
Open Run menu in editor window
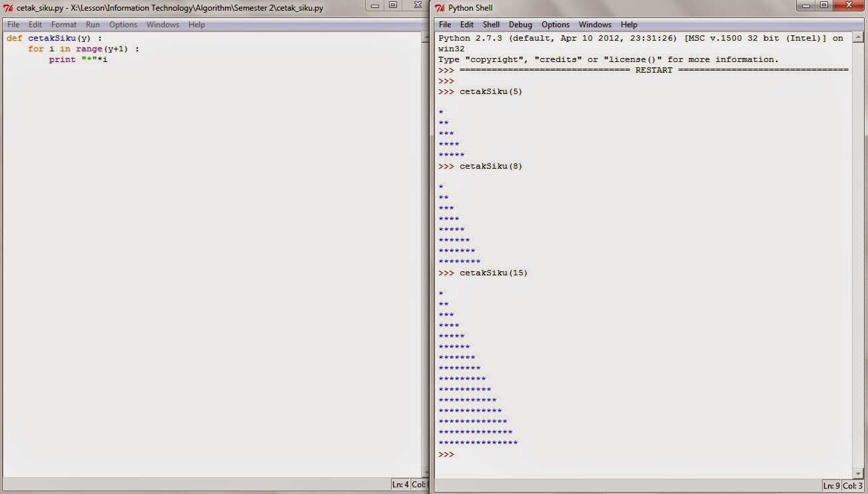tap(93, 25)
